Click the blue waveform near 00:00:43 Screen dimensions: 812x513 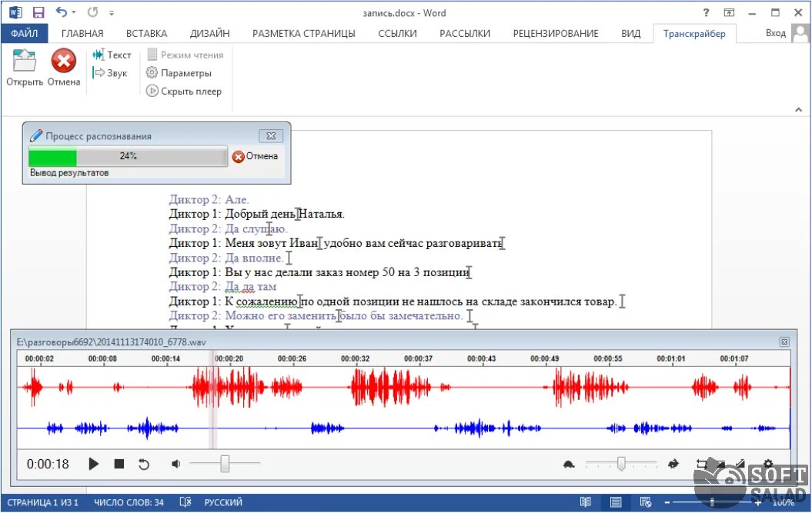click(x=479, y=428)
